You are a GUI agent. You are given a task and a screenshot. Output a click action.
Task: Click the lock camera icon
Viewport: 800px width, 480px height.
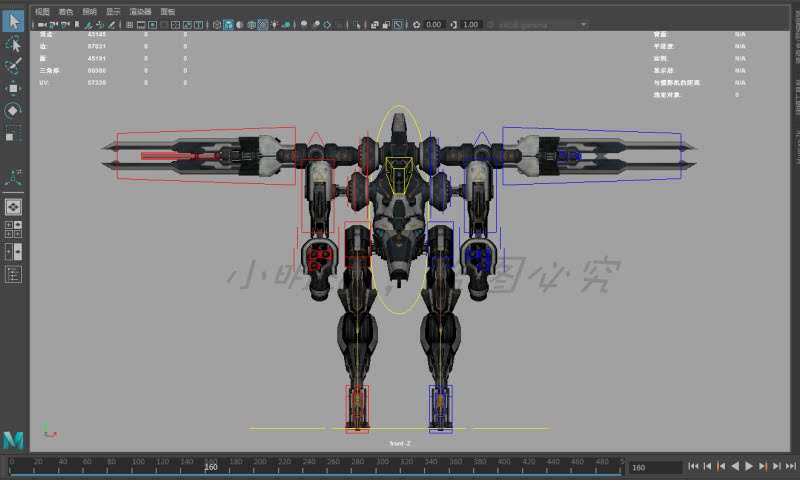[54, 24]
